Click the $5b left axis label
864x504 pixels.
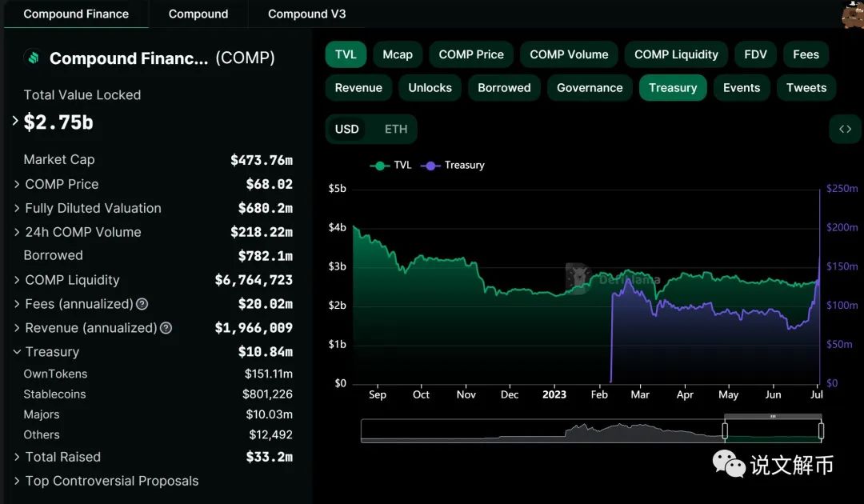[x=338, y=189]
